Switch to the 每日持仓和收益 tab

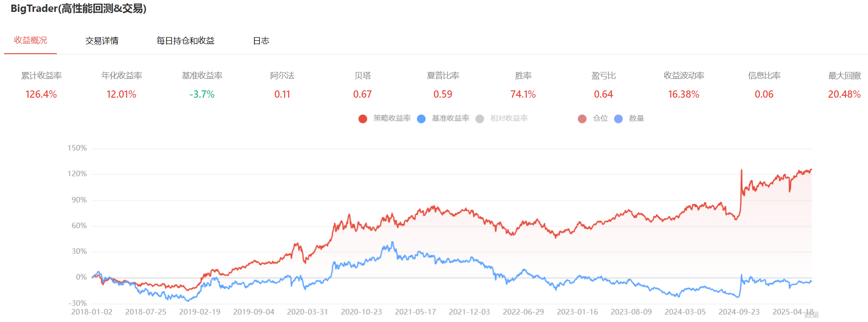(186, 41)
